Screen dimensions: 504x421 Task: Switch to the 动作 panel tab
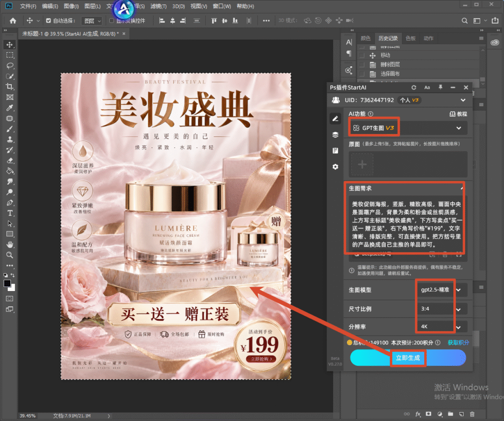point(429,38)
